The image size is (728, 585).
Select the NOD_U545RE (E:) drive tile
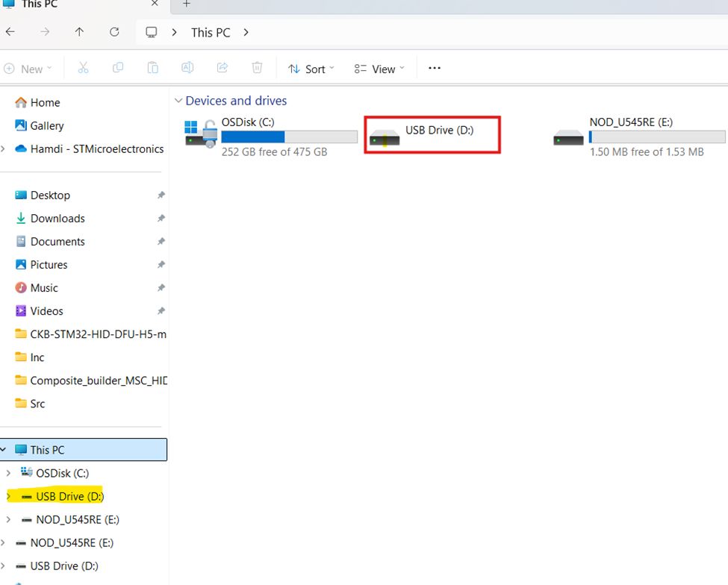click(x=639, y=137)
